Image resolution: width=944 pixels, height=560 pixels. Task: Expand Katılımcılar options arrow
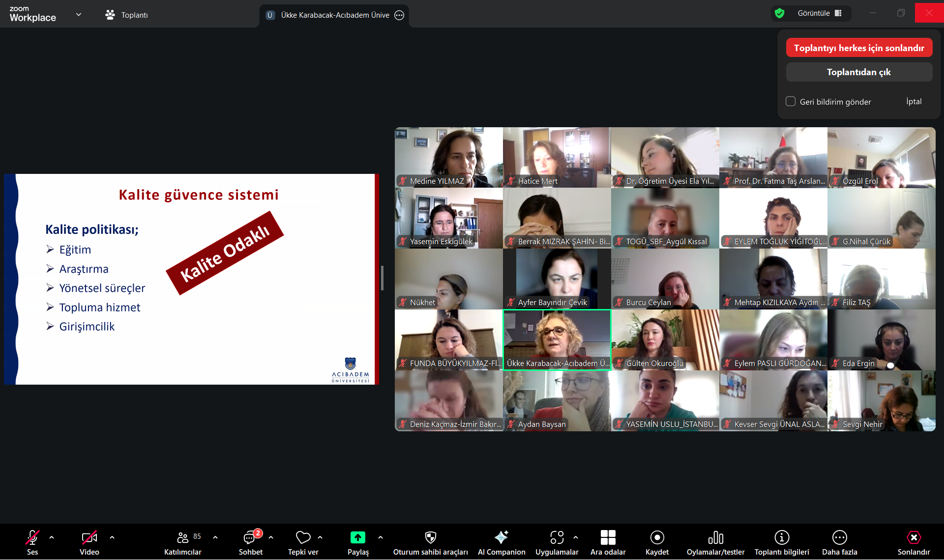click(215, 537)
